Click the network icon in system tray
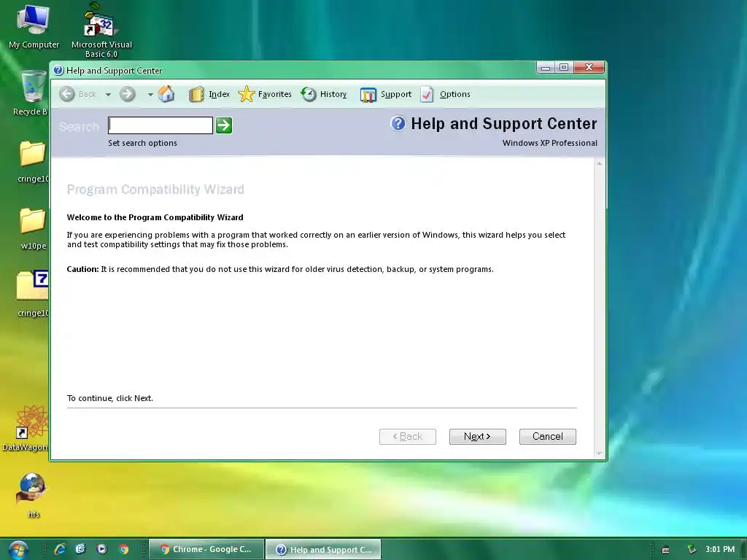 pos(692,550)
